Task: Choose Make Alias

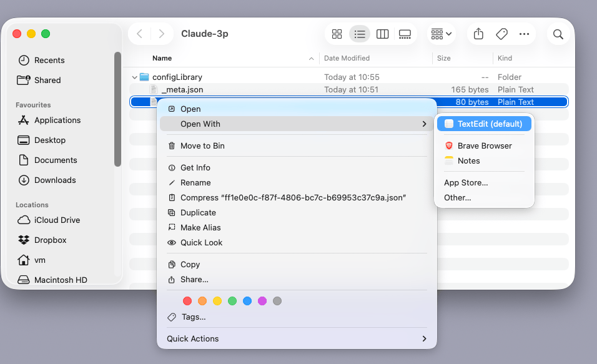Action: click(297, 228)
